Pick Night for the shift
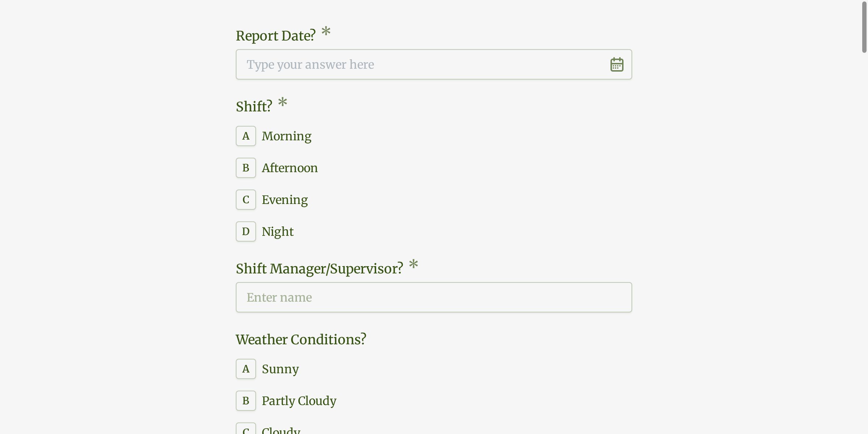 tap(277, 231)
